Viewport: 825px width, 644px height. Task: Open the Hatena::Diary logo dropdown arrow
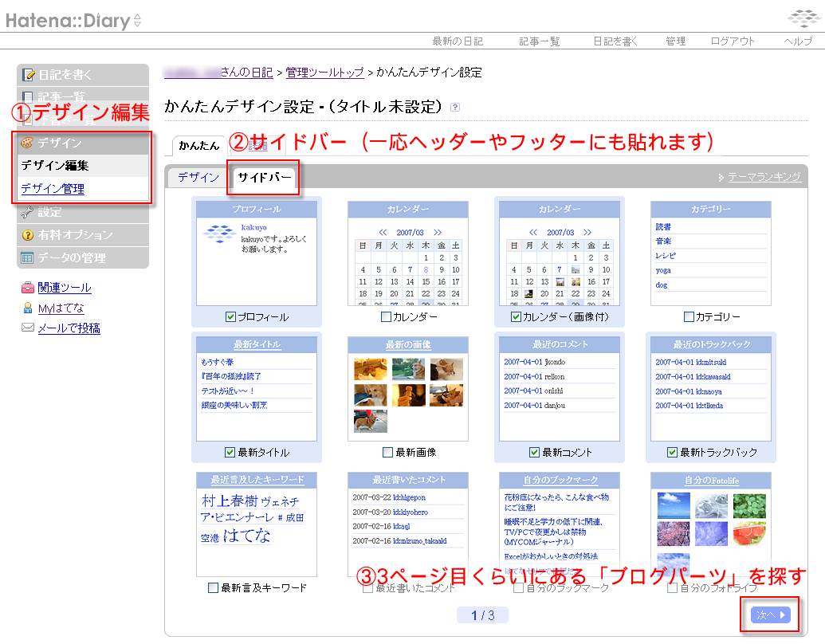138,22
